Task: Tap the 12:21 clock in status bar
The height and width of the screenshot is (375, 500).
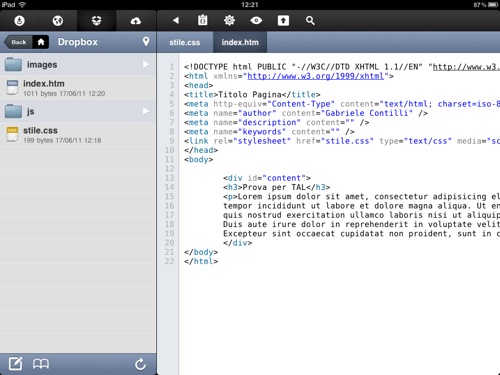Action: pyautogui.click(x=250, y=5)
